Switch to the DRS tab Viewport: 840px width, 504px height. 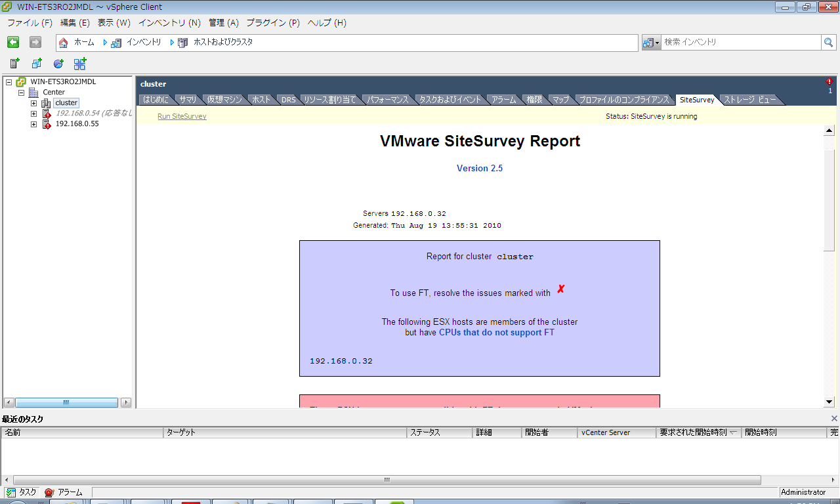[288, 100]
